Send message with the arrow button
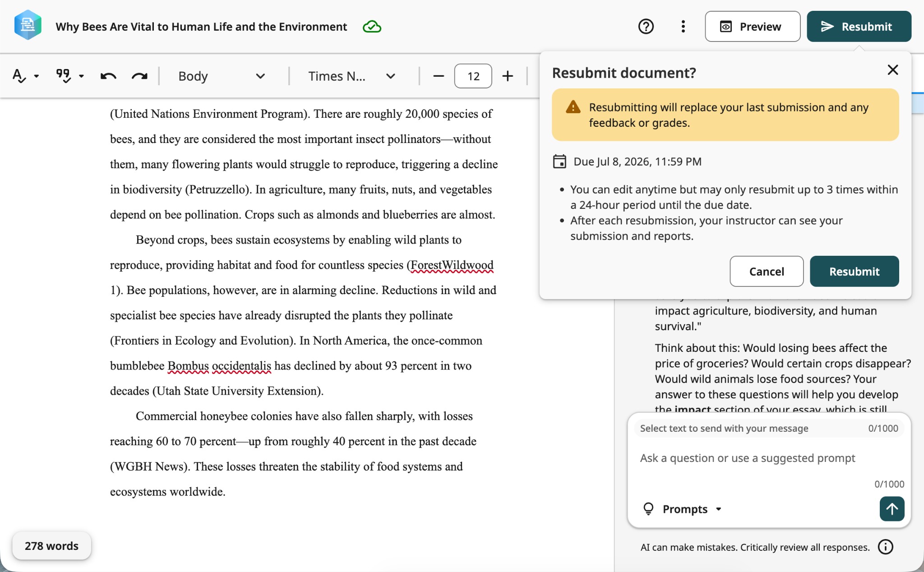This screenshot has height=572, width=924. (x=892, y=509)
